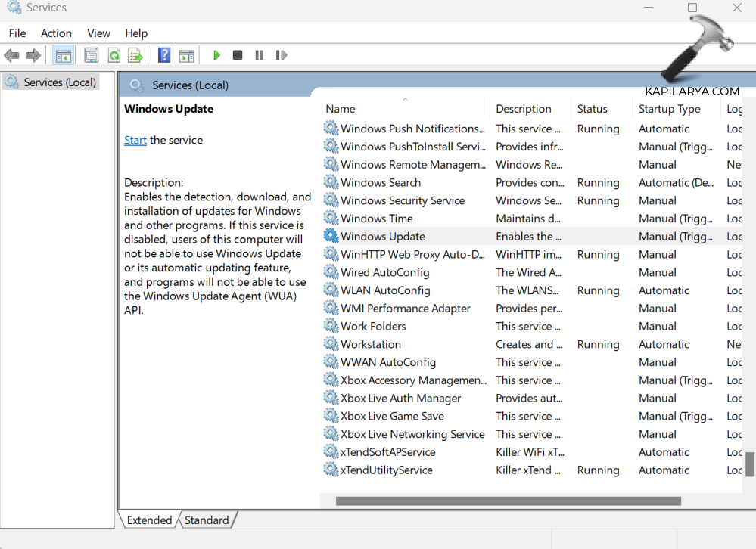Image resolution: width=756 pixels, height=549 pixels.
Task: Click the Back arrow toolbar icon
Action: pyautogui.click(x=11, y=55)
